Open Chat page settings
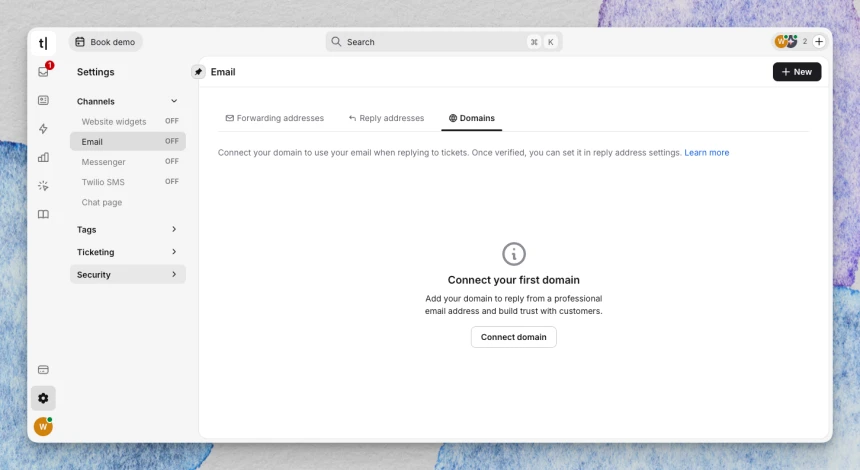The width and height of the screenshot is (860, 470). (127, 202)
